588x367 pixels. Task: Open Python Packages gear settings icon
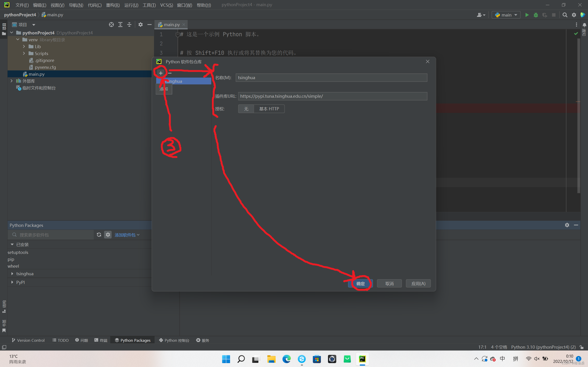(x=108, y=235)
